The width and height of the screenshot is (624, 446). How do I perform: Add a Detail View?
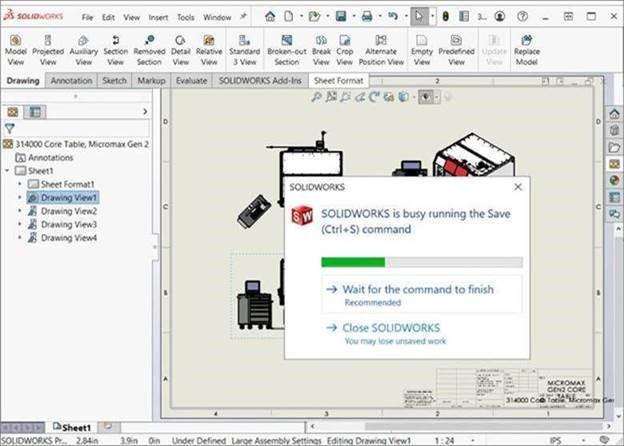click(x=181, y=50)
